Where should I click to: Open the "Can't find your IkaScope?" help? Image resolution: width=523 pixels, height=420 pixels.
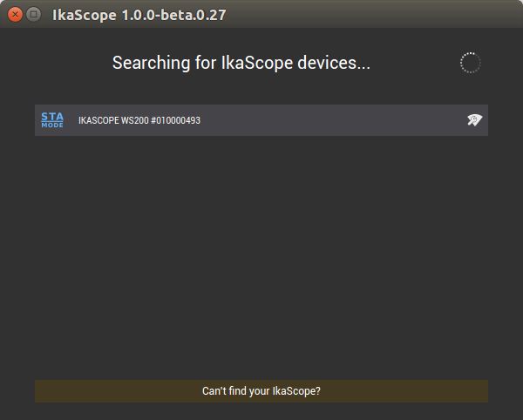261,391
